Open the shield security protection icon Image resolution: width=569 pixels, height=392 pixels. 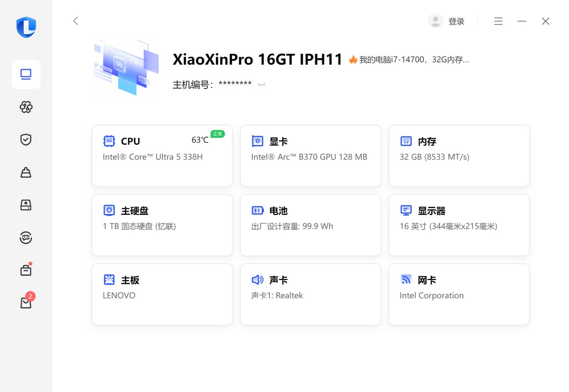pyautogui.click(x=26, y=140)
